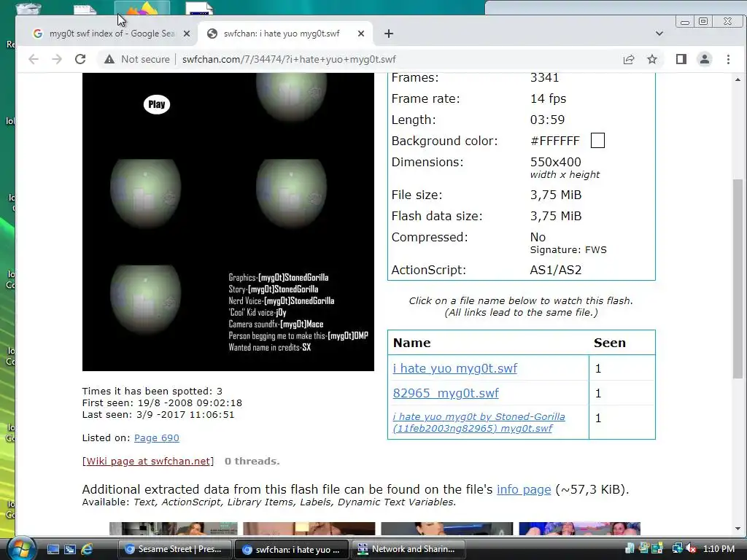This screenshot has height=560, width=747.
Task: Click the white background color swatch
Action: [597, 141]
